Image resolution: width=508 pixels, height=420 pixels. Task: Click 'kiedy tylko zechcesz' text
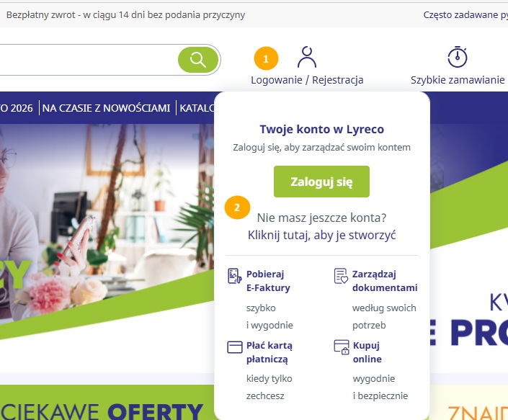(x=269, y=387)
